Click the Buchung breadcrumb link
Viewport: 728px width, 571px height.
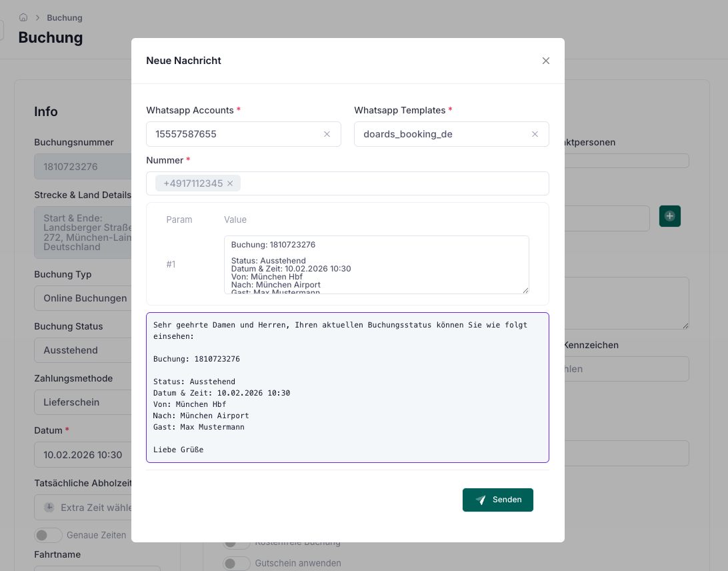(65, 17)
